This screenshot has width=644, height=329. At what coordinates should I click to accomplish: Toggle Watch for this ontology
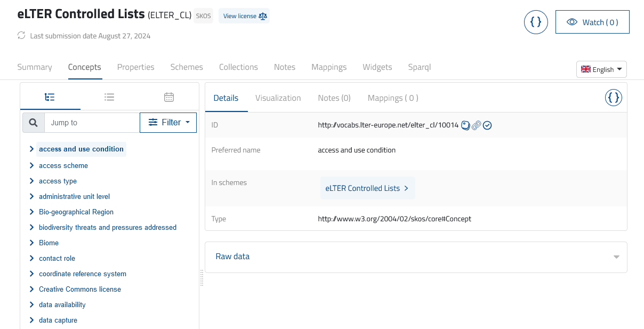pos(592,22)
